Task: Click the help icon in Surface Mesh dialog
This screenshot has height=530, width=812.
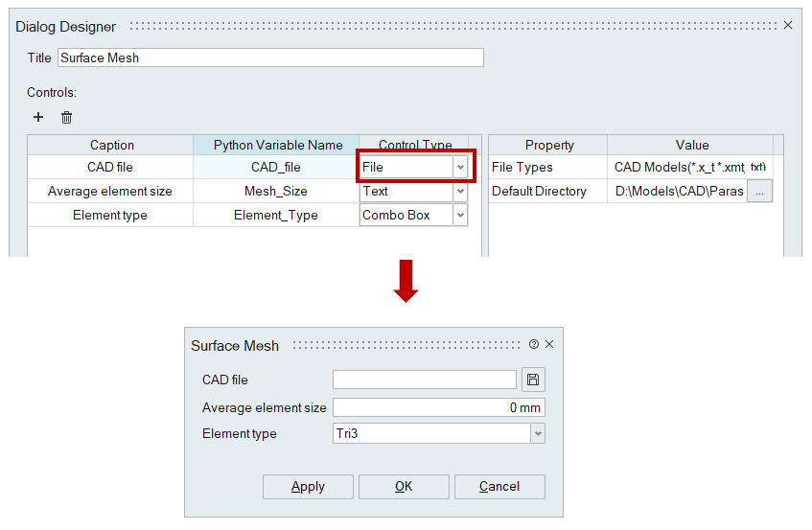Action: 534,344
